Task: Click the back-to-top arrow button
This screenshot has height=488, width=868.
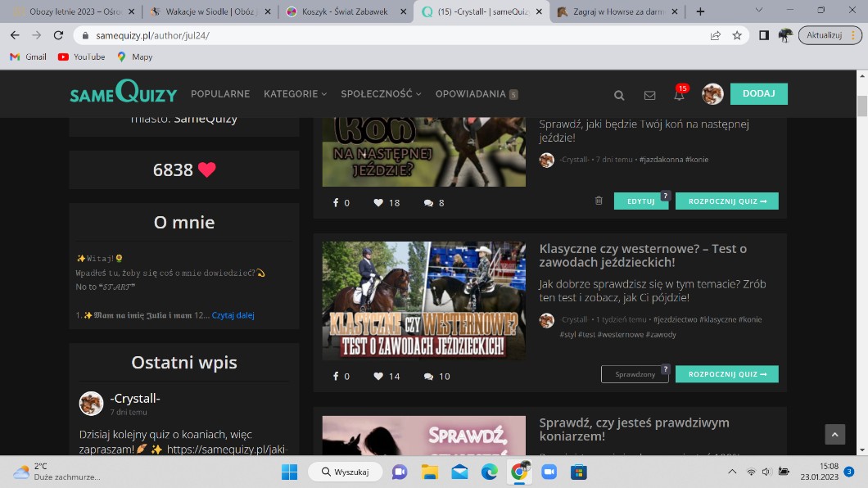Action: click(834, 435)
